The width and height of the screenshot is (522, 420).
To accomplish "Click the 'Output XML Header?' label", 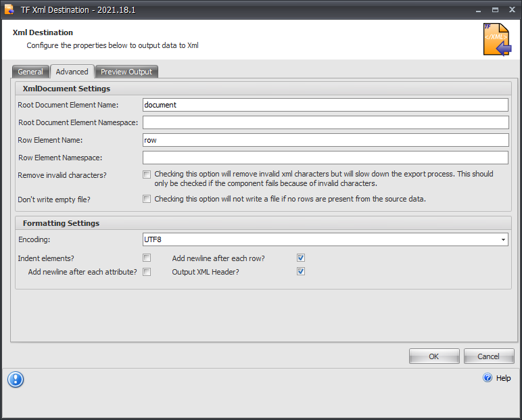I will (x=206, y=272).
